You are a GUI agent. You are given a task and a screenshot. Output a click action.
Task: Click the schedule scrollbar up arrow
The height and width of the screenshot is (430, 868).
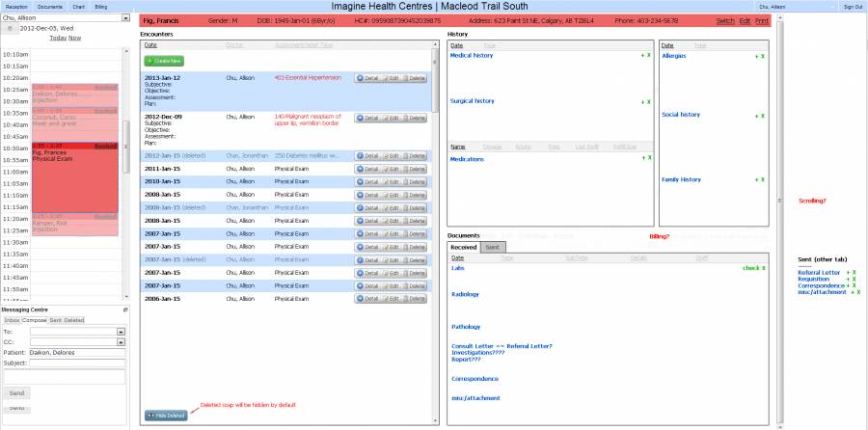pyautogui.click(x=126, y=51)
